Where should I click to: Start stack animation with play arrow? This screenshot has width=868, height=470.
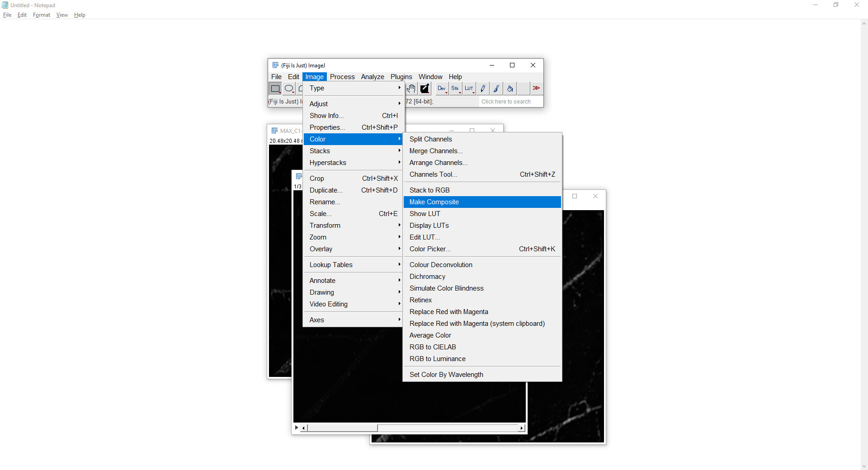point(297,428)
